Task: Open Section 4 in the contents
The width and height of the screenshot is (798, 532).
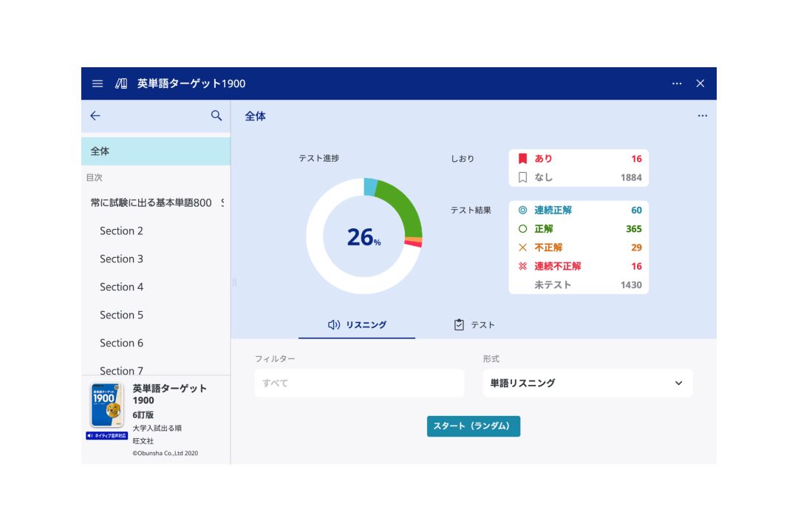Action: [x=156, y=287]
